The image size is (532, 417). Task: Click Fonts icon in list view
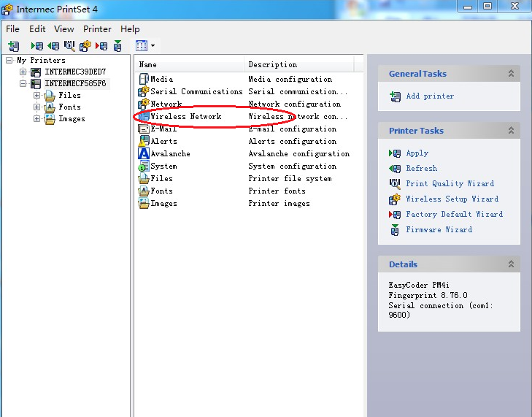tap(144, 191)
